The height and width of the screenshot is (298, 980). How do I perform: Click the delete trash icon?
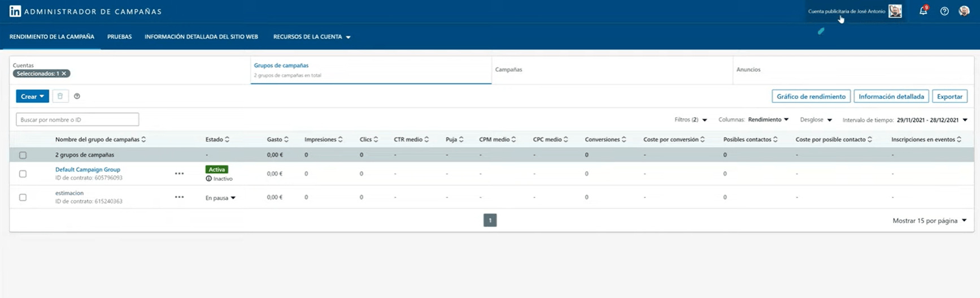[60, 96]
